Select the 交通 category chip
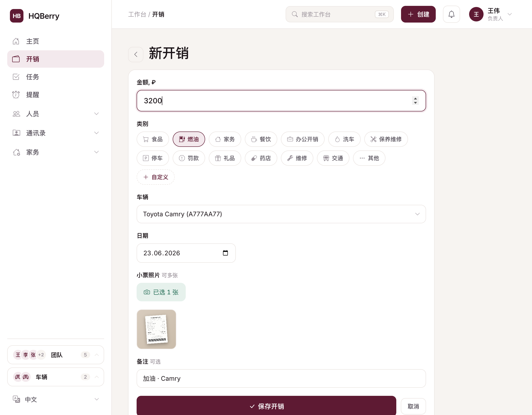 333,158
